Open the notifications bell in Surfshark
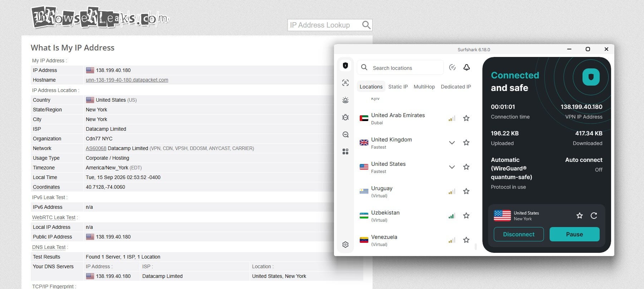 point(467,67)
